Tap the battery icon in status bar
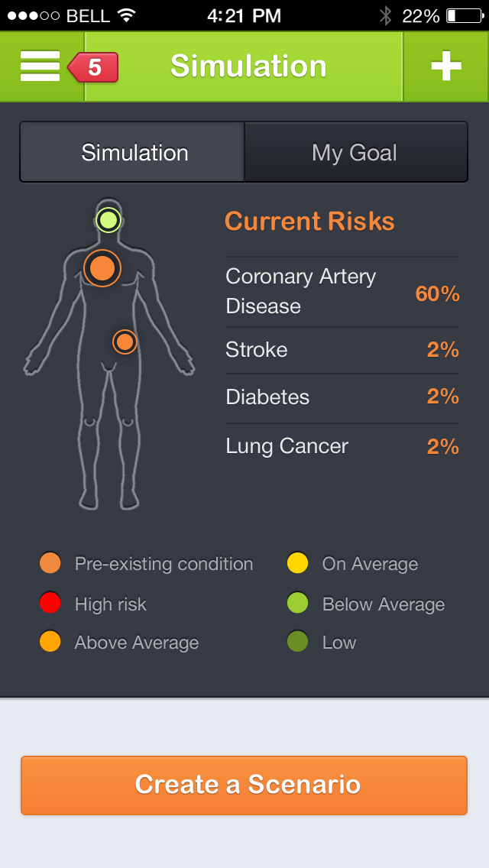489x868 pixels. coord(463,15)
